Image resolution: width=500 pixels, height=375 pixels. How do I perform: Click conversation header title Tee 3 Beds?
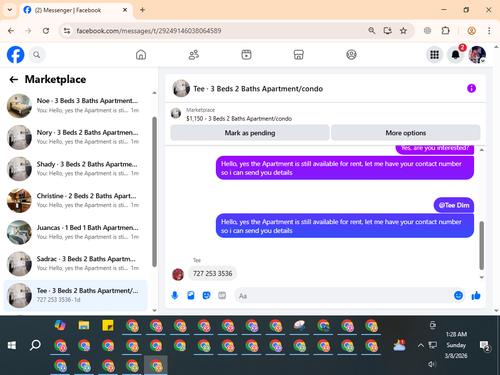point(258,89)
